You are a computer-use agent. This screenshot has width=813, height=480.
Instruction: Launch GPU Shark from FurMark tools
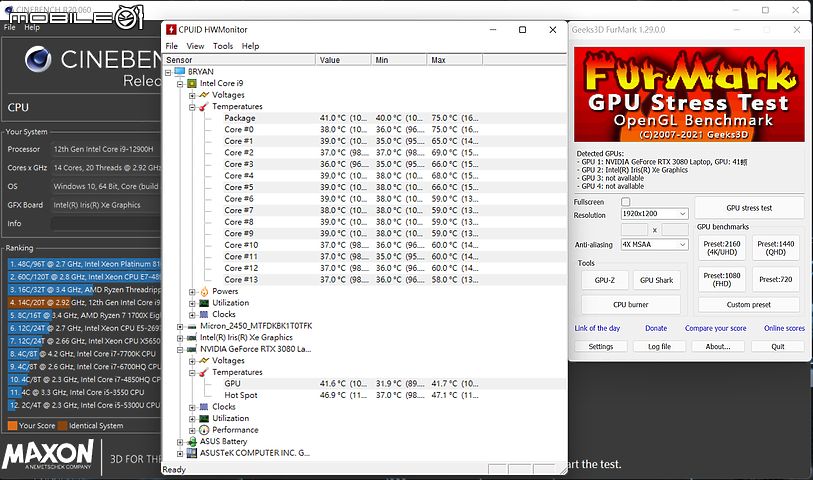(x=656, y=280)
